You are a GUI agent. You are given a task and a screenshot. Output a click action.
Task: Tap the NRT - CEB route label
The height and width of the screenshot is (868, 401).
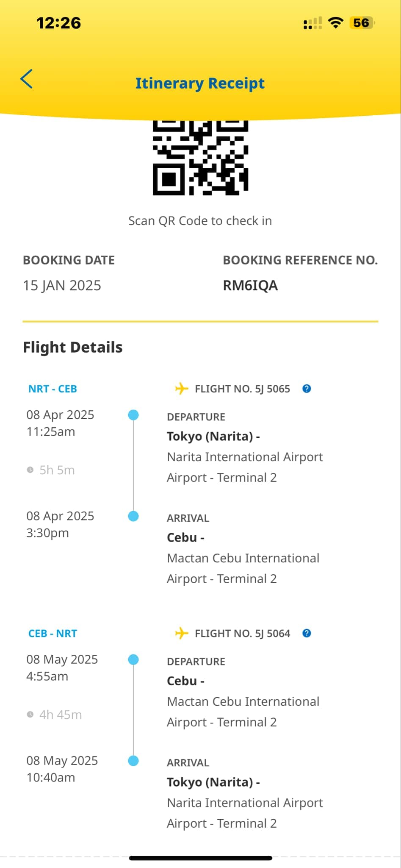(53, 389)
